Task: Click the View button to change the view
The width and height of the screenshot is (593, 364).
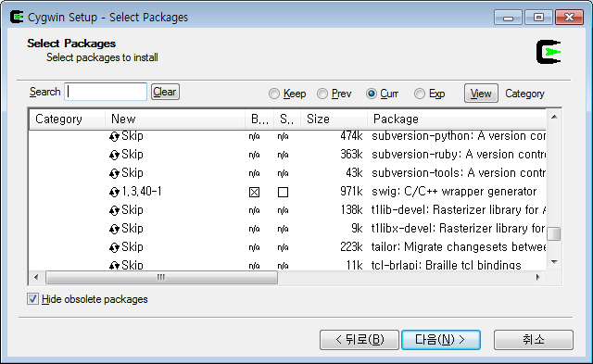Action: 481,94
